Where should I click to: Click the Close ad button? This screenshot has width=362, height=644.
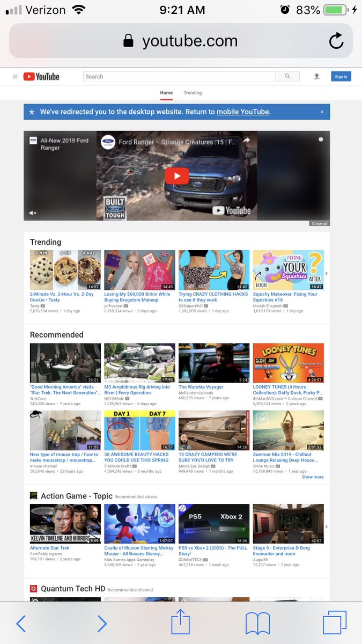(319, 224)
